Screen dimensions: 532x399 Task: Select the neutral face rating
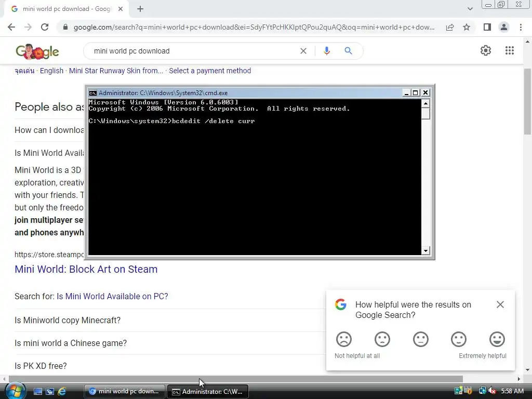click(420, 339)
